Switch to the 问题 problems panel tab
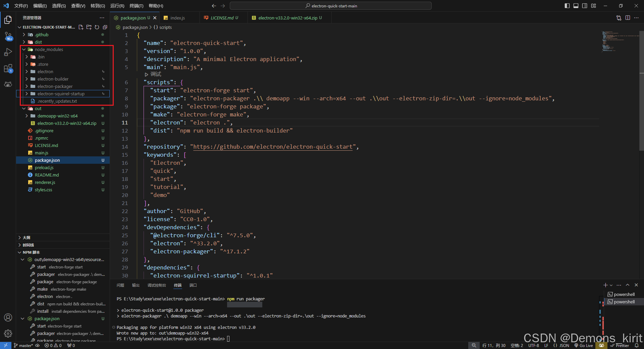This screenshot has width=644, height=349. pos(120,285)
